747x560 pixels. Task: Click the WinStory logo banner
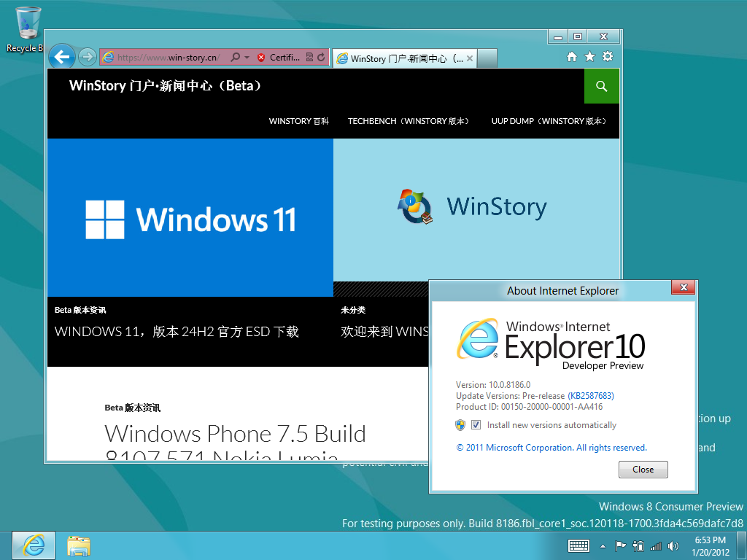click(476, 209)
